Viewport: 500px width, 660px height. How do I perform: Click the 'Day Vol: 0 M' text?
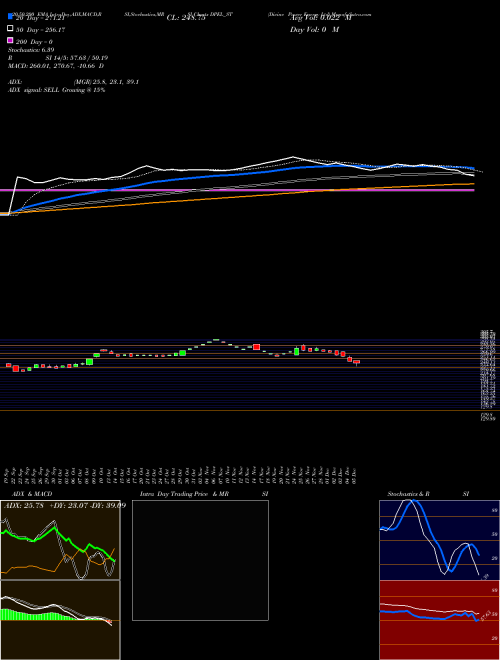pos(314,30)
